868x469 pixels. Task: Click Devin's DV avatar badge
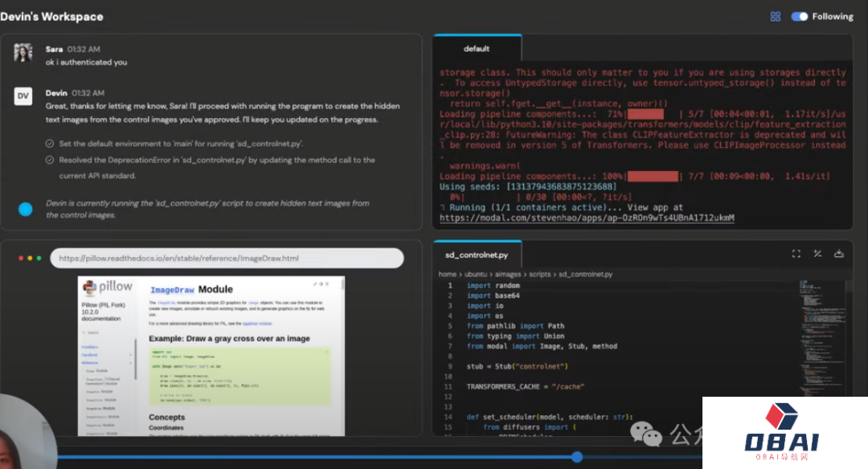[23, 96]
